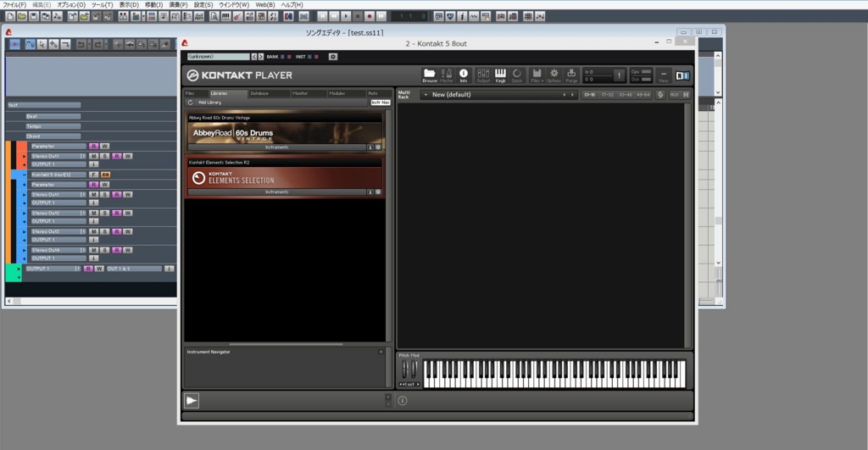Show the Output mixer section in Kontakt
Screen dimensions: 868x450
pos(482,75)
